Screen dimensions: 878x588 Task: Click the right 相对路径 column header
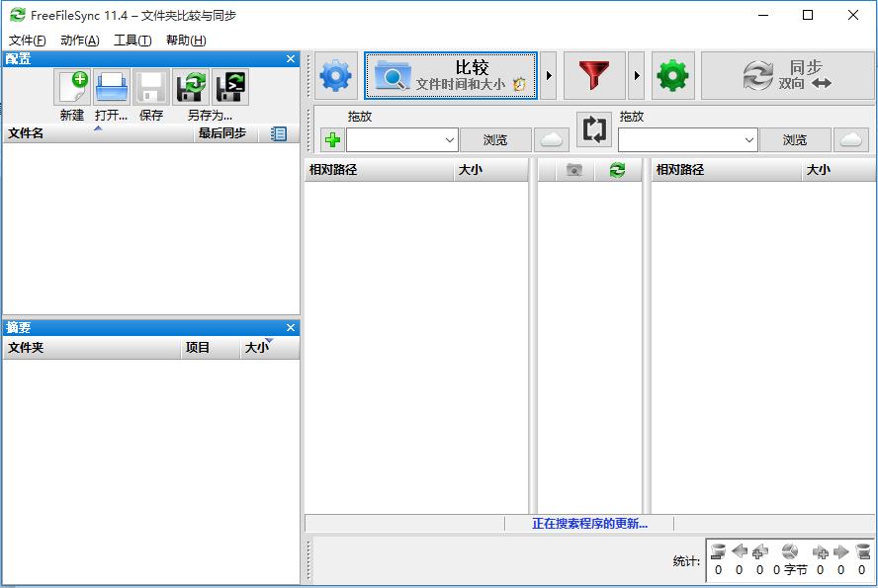pos(727,170)
